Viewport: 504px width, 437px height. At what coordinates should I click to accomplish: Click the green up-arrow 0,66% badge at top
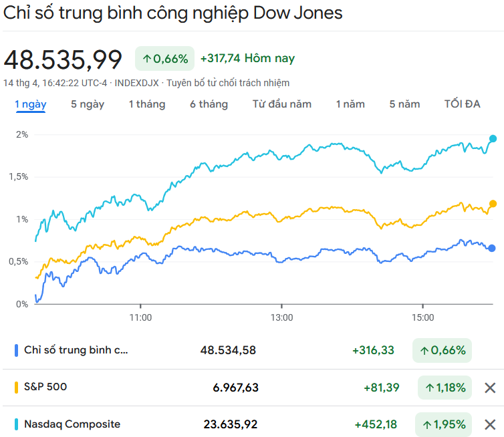(x=164, y=59)
